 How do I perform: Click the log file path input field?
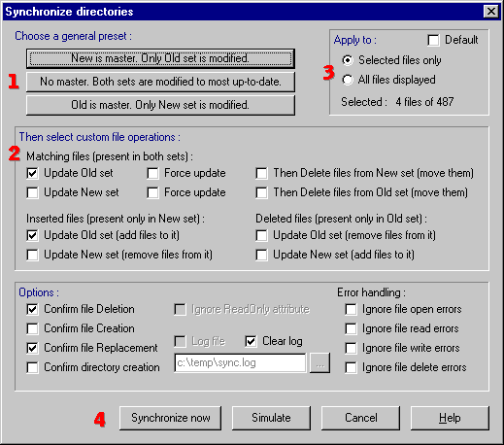[x=240, y=362]
